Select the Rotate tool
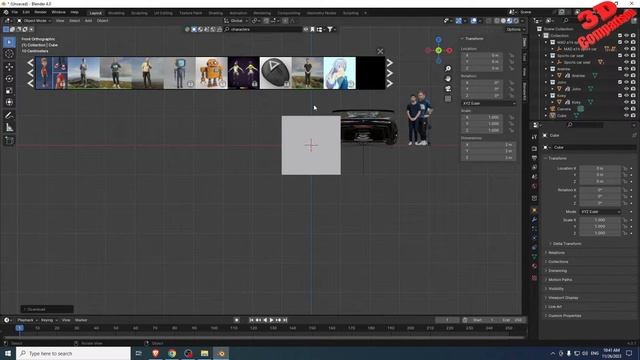The width and height of the screenshot is (640, 360). (9, 78)
